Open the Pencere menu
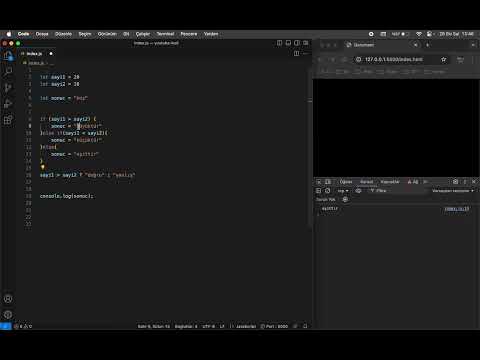 [x=189, y=34]
